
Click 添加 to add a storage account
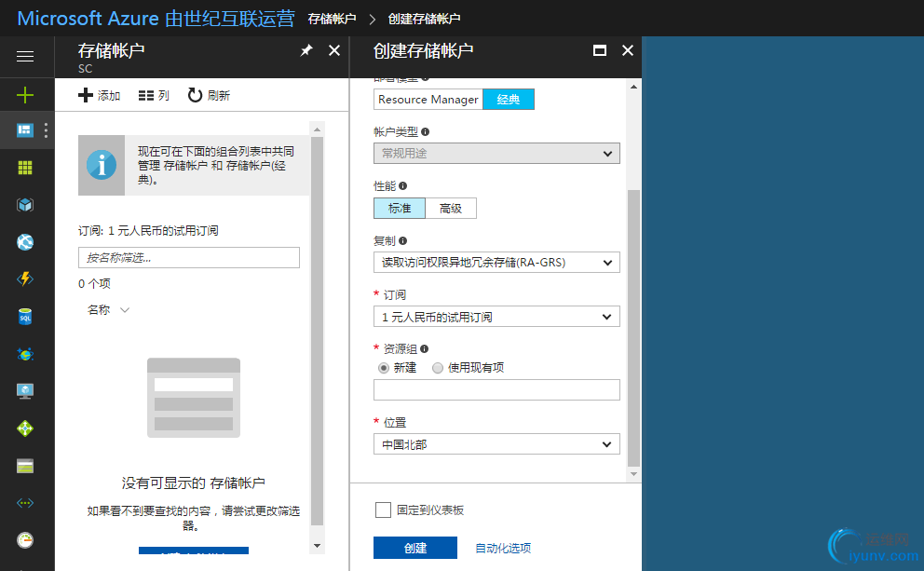(99, 95)
